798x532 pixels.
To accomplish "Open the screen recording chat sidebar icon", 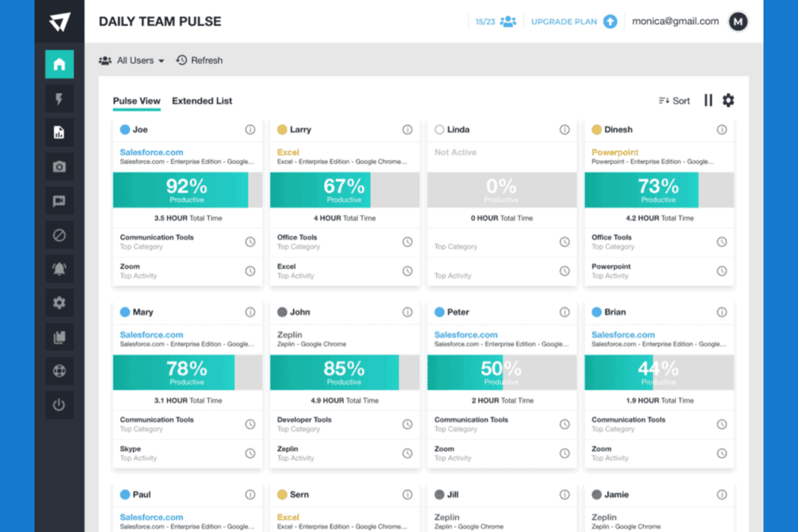I will point(59,201).
